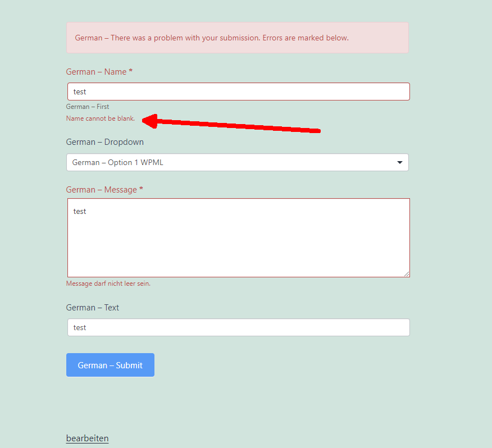Click the German – Message label
The image size is (492, 448).
tap(101, 190)
